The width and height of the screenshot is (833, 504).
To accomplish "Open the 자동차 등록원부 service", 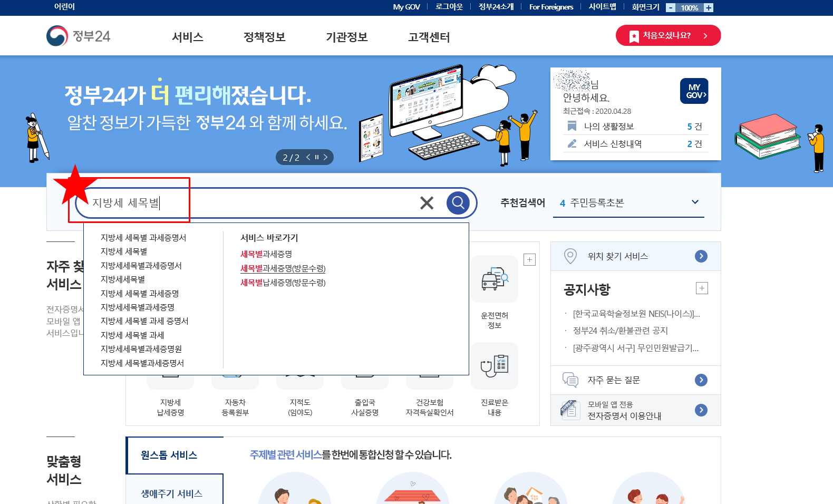I will [235, 407].
